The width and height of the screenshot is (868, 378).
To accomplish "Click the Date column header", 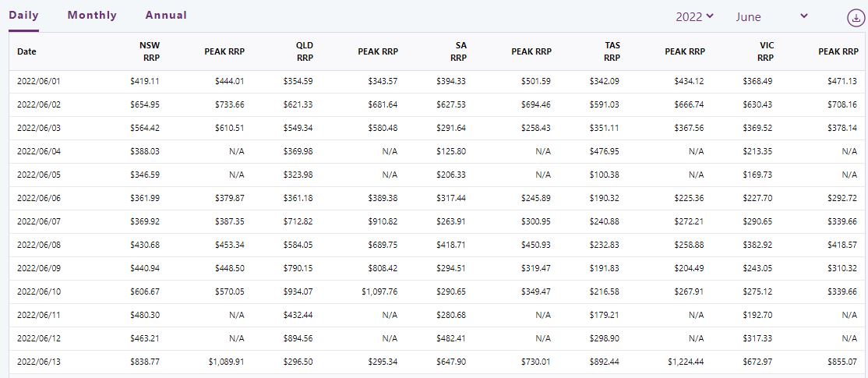I will tap(27, 51).
